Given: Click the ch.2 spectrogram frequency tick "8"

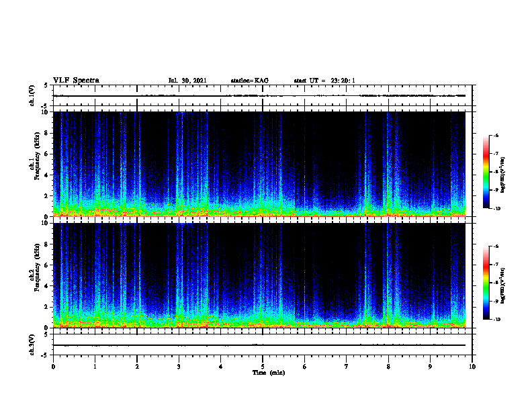Looking at the screenshot, I should (x=47, y=244).
